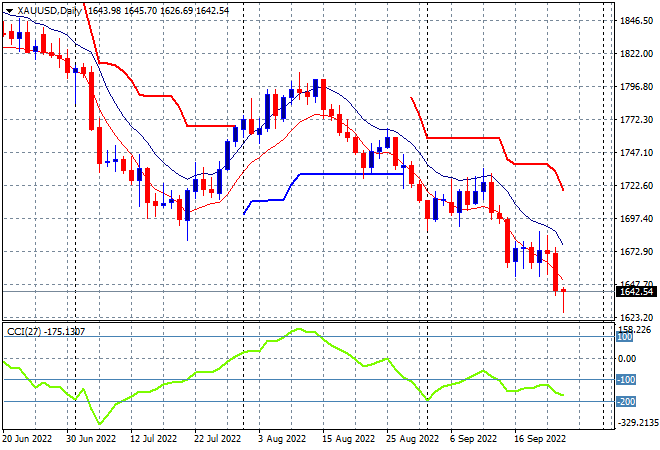Select the XAUUSD,Daily chart title text
660x450 pixels.
point(49,11)
